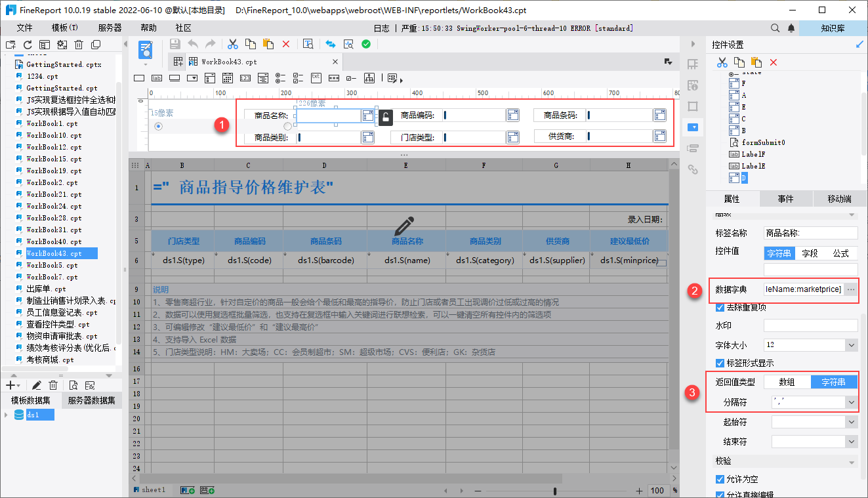Click the green check validation icon
The height and width of the screenshot is (498, 868).
[x=366, y=44]
